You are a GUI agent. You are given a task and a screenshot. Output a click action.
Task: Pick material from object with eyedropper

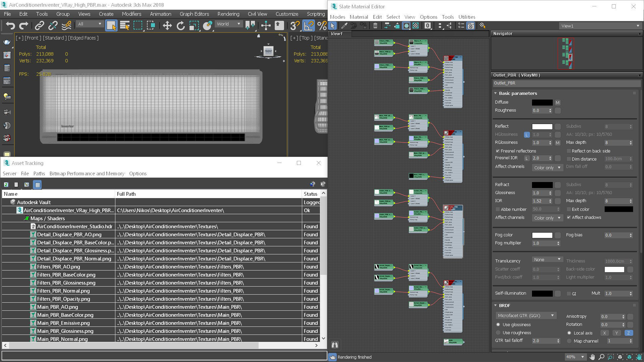pos(344,25)
